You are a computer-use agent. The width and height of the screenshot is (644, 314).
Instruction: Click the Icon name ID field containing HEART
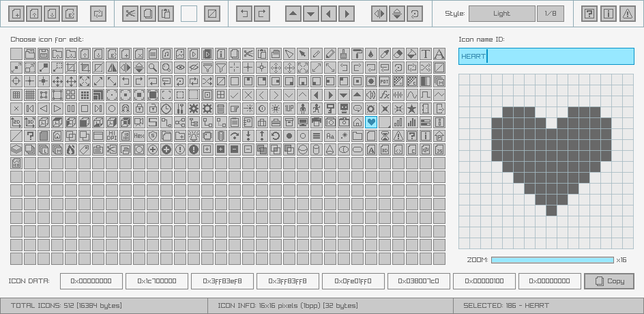546,56
